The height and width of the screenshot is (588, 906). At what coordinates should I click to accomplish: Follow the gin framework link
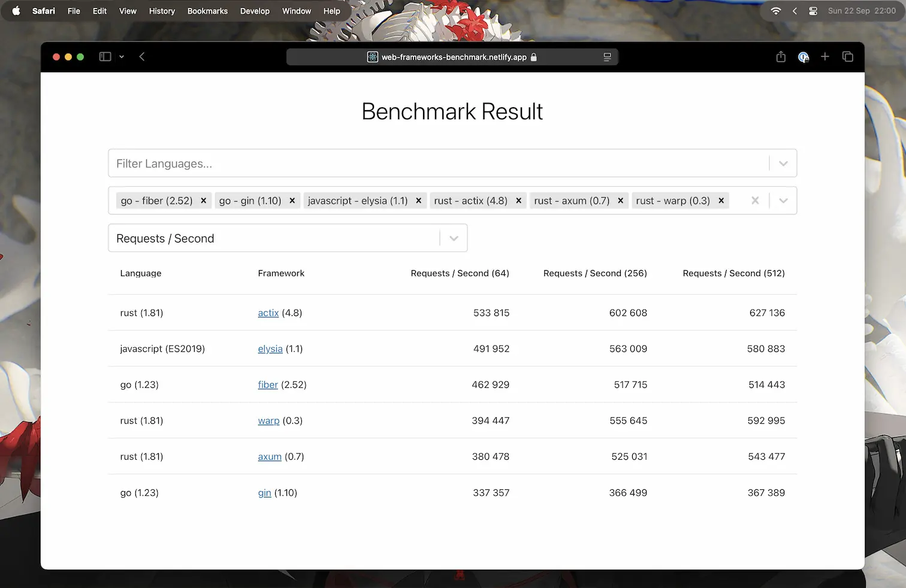pos(264,493)
